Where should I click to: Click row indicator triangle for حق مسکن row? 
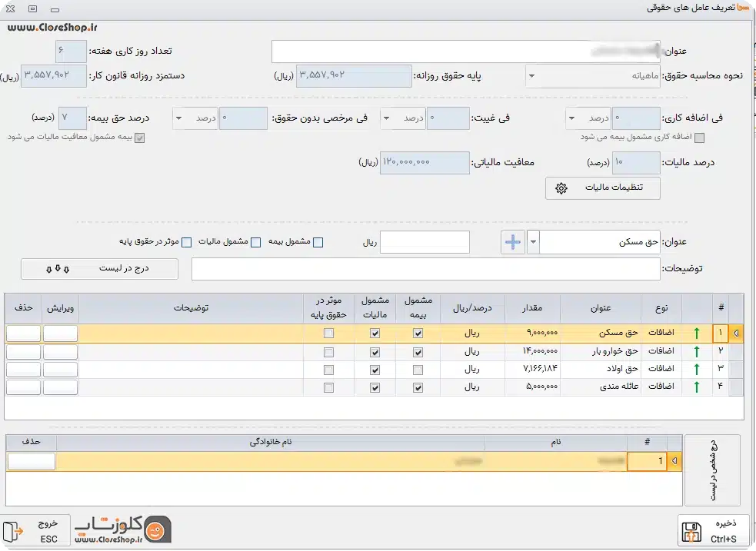(736, 333)
